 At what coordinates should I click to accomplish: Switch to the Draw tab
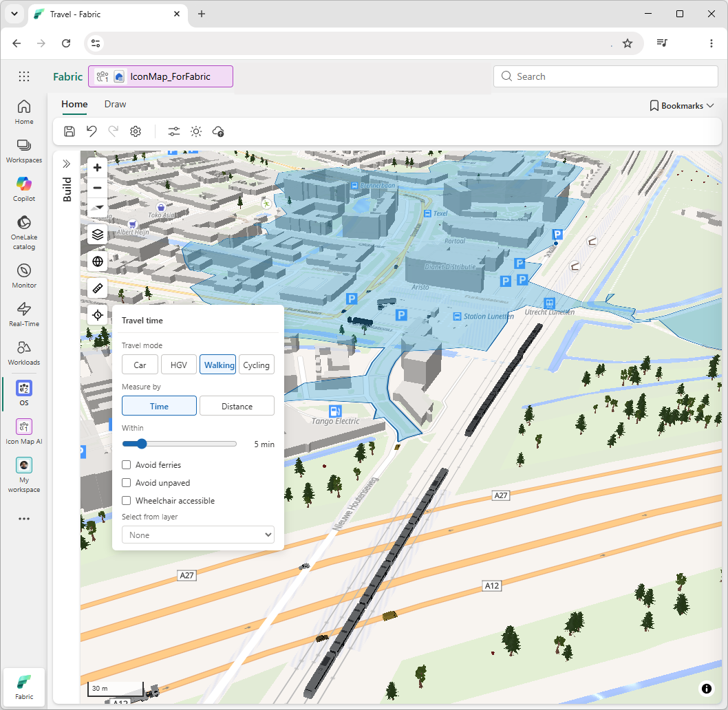[x=115, y=105]
